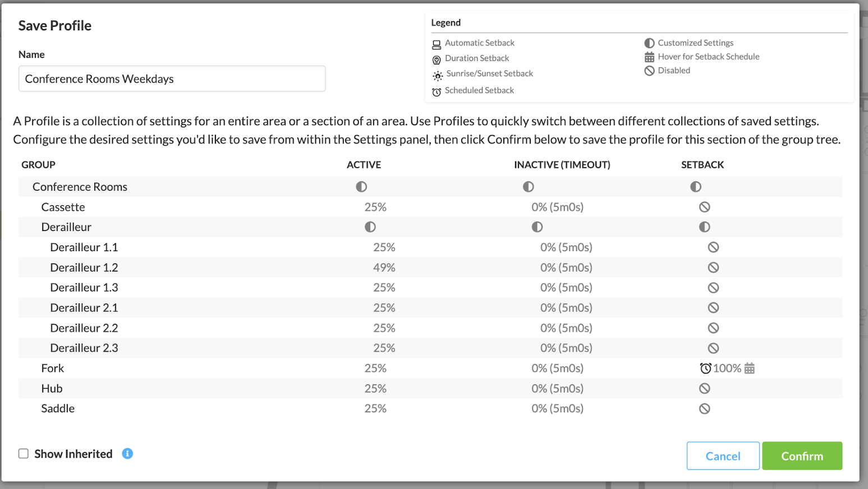Click Conference Rooms active customized settings icon

pos(361,187)
